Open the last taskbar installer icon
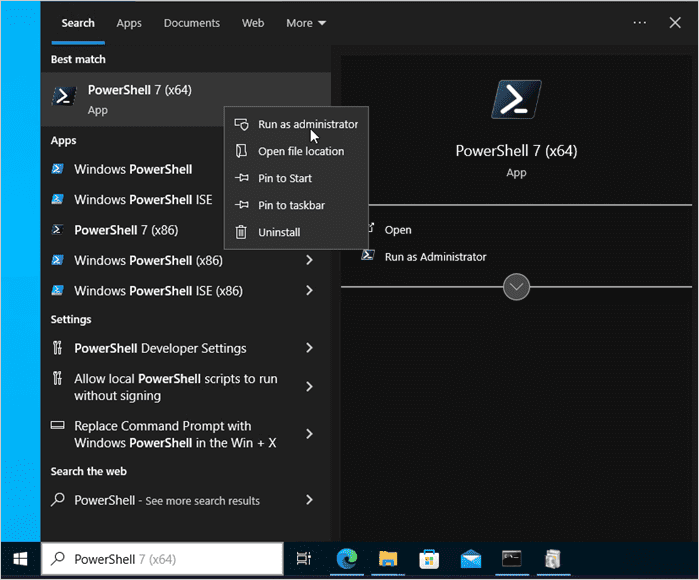Image resolution: width=699 pixels, height=580 pixels. [553, 559]
